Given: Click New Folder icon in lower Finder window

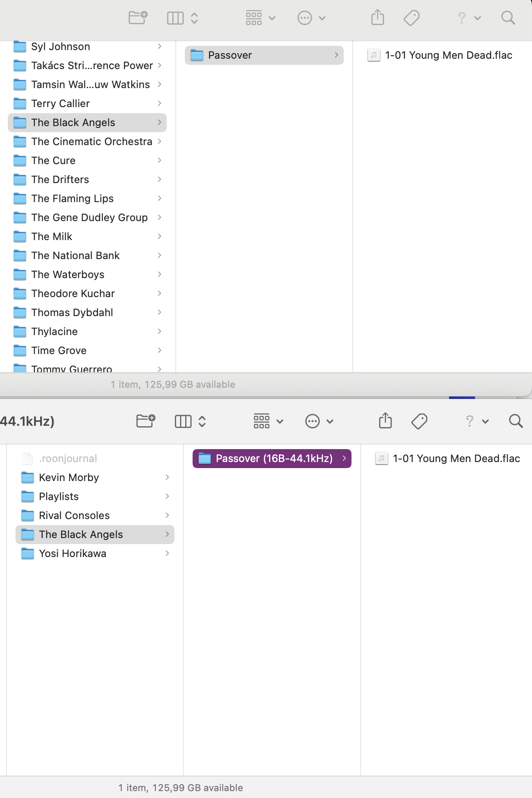Looking at the screenshot, I should click(146, 421).
